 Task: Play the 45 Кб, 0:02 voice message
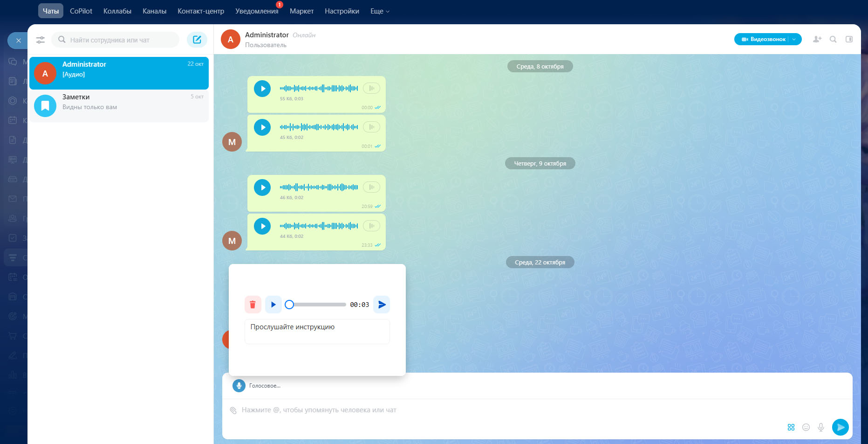tap(262, 127)
